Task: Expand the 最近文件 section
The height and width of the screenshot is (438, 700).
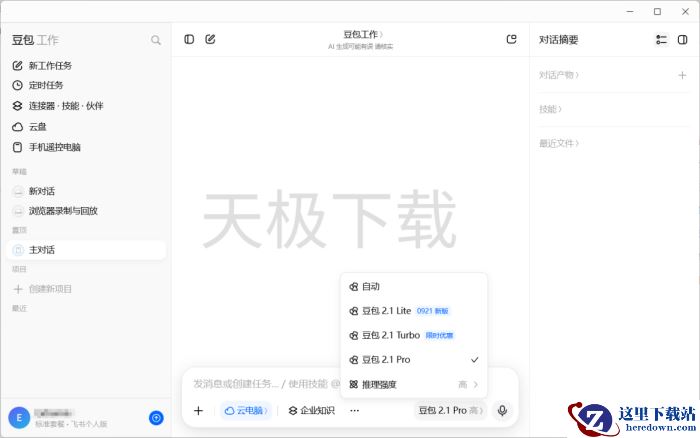Action: point(558,143)
